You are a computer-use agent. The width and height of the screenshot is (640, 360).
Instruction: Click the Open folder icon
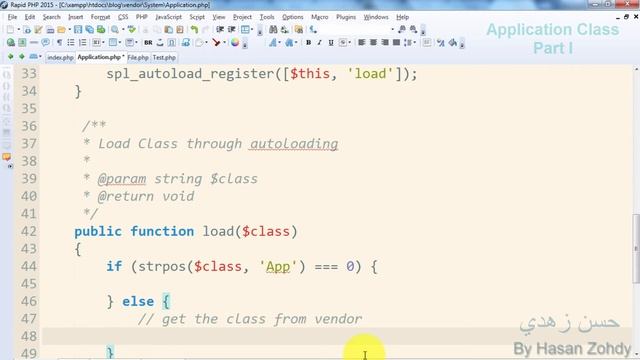61,30
